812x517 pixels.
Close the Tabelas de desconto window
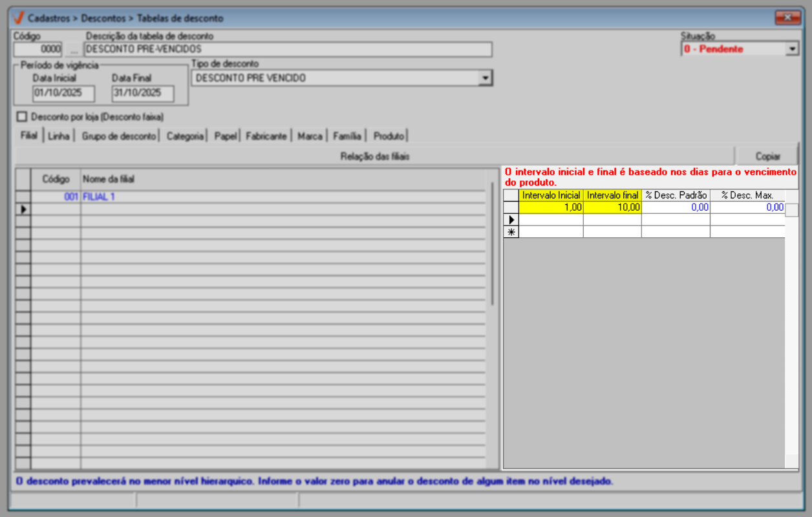tap(787, 17)
